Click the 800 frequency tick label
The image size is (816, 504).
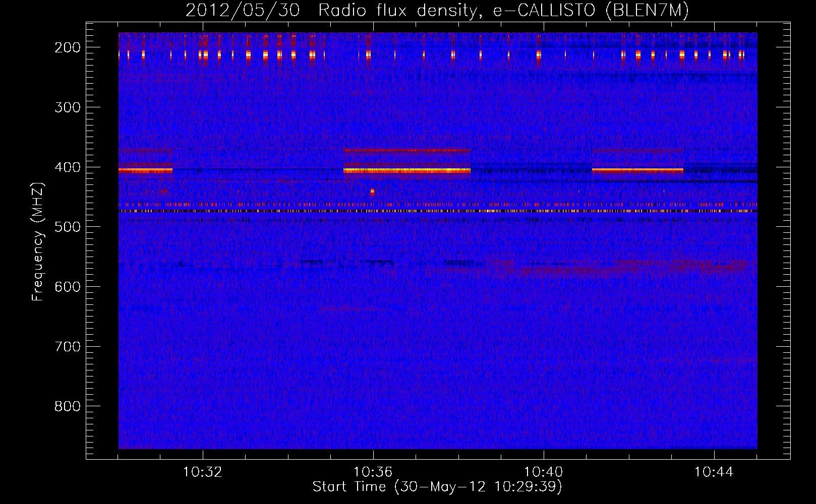[x=68, y=406]
